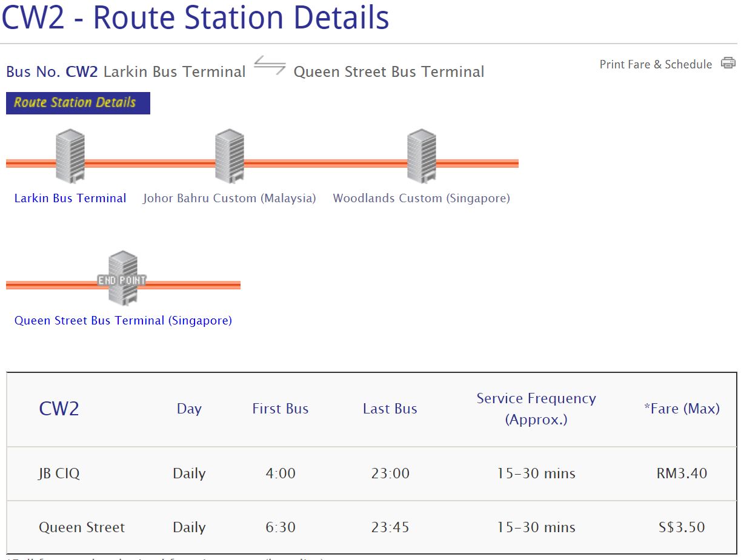The image size is (741, 560).
Task: Click the Woodlands Custom building icon
Action: tap(422, 156)
